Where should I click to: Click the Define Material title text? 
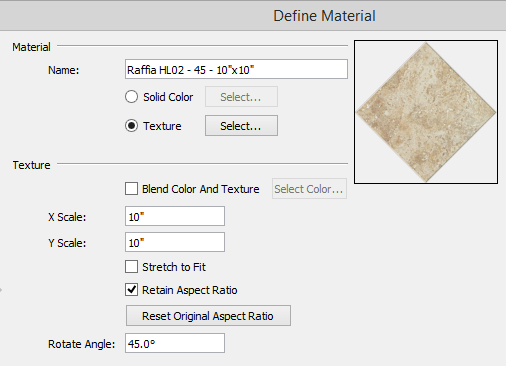pyautogui.click(x=324, y=16)
